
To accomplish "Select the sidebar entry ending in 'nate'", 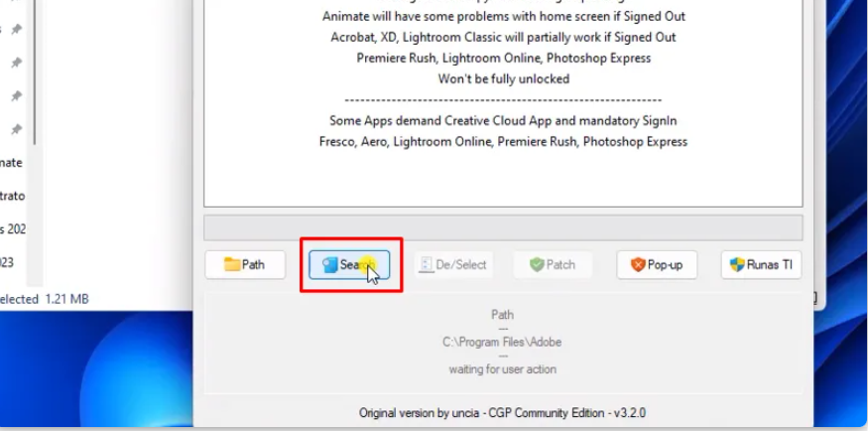I will 11,163.
